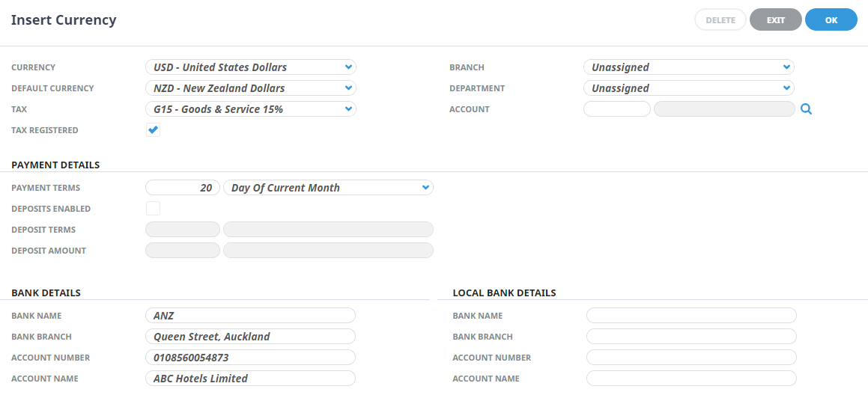Open the Department dropdown
This screenshot has width=868, height=401.
(688, 88)
